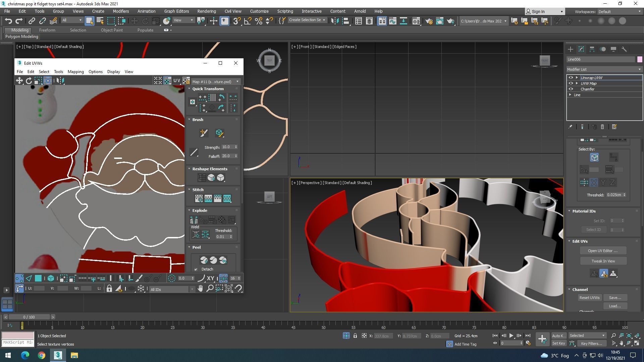The image size is (644, 362).
Task: Expand the Line item in modifier stack
Action: [x=570, y=95]
